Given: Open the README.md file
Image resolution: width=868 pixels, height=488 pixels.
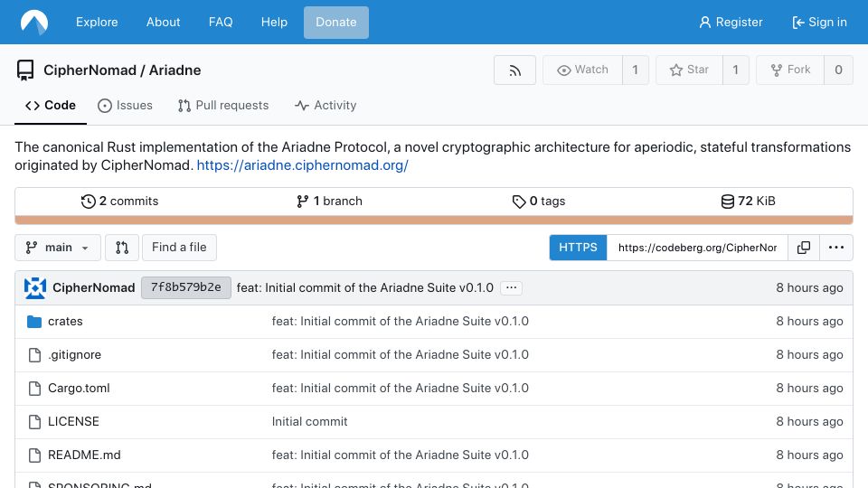Looking at the screenshot, I should (x=84, y=455).
